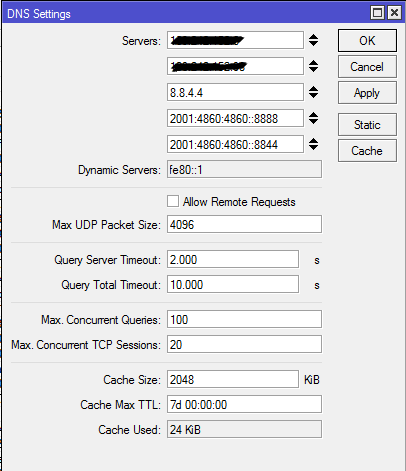This screenshot has width=406, height=471.
Task: Click up/down arrows beside 8.8.4.4 server
Action: point(313,92)
